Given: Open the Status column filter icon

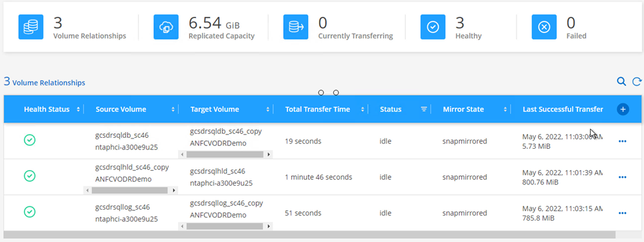Looking at the screenshot, I should [424, 109].
